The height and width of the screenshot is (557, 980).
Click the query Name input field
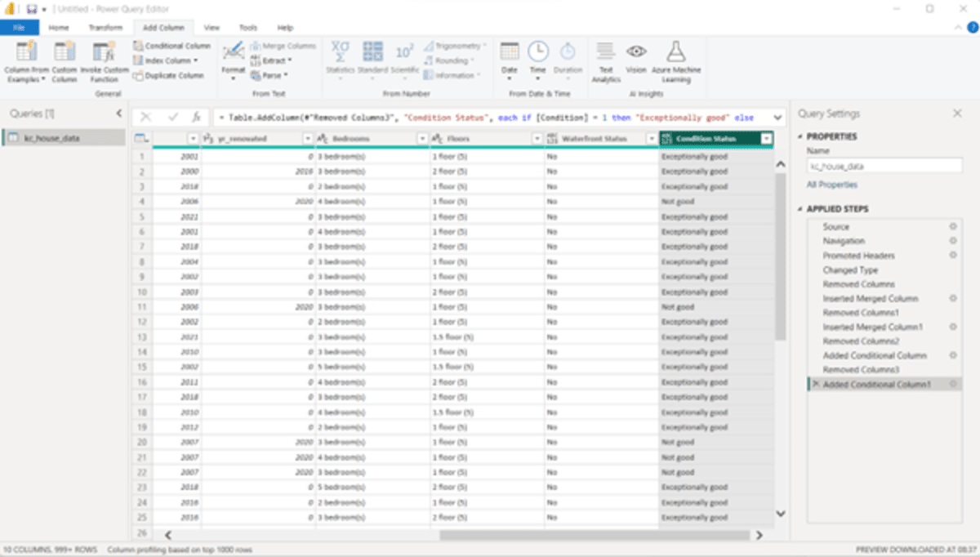coord(884,166)
